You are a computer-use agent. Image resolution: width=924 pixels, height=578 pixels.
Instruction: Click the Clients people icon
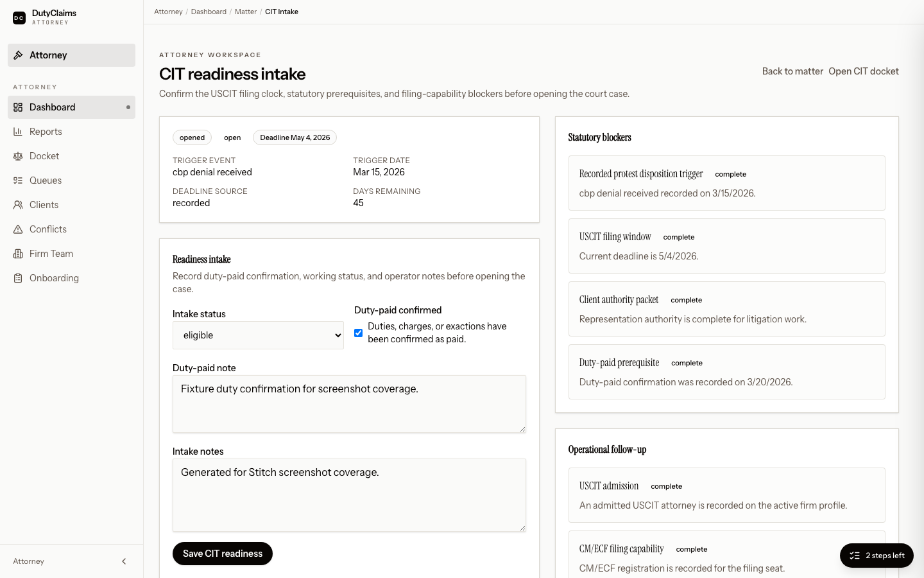pos(18,205)
